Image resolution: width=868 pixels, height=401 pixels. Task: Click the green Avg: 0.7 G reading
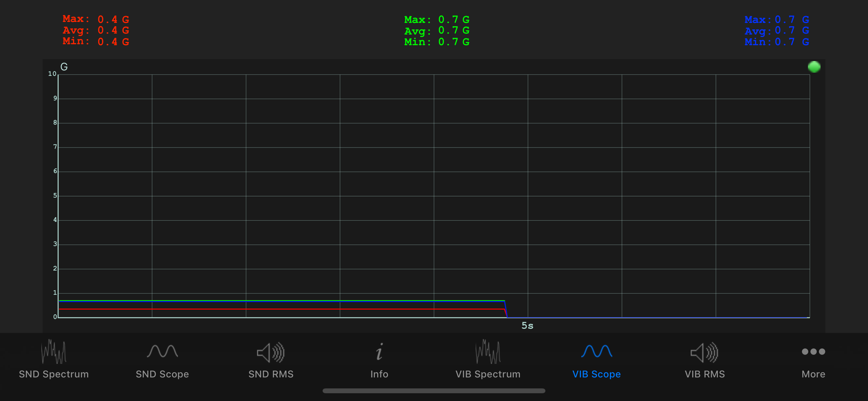437,31
